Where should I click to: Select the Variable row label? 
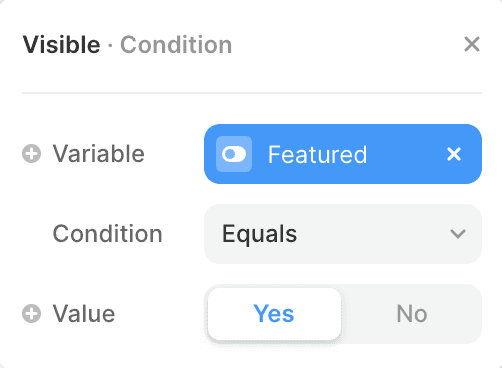(x=99, y=154)
